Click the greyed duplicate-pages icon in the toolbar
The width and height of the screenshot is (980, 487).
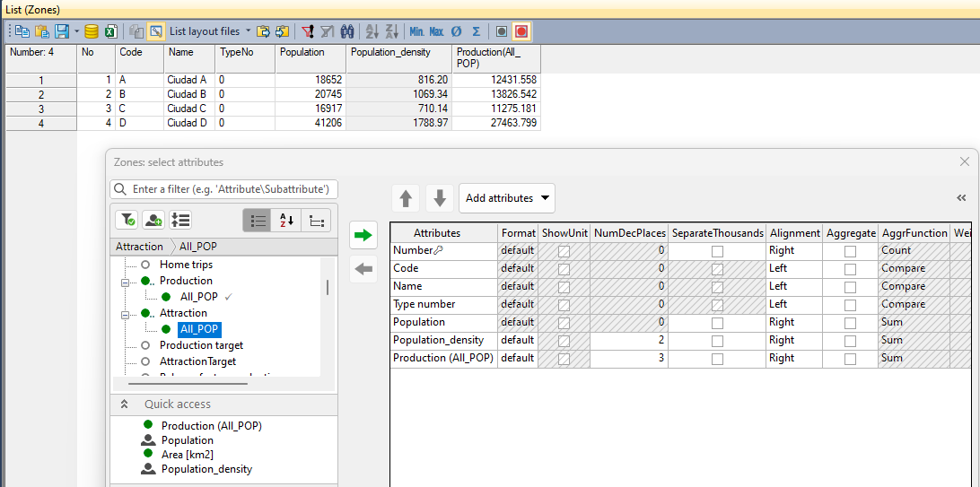136,31
